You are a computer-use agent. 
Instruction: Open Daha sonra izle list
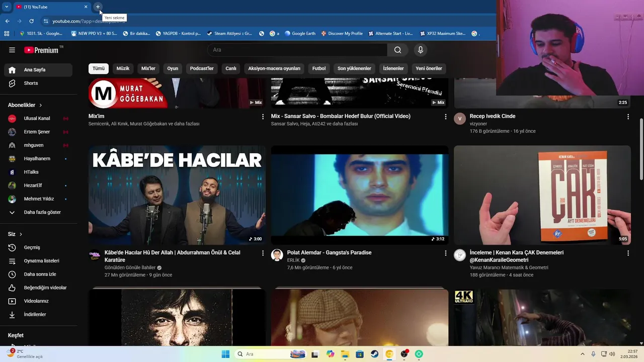coord(38,274)
